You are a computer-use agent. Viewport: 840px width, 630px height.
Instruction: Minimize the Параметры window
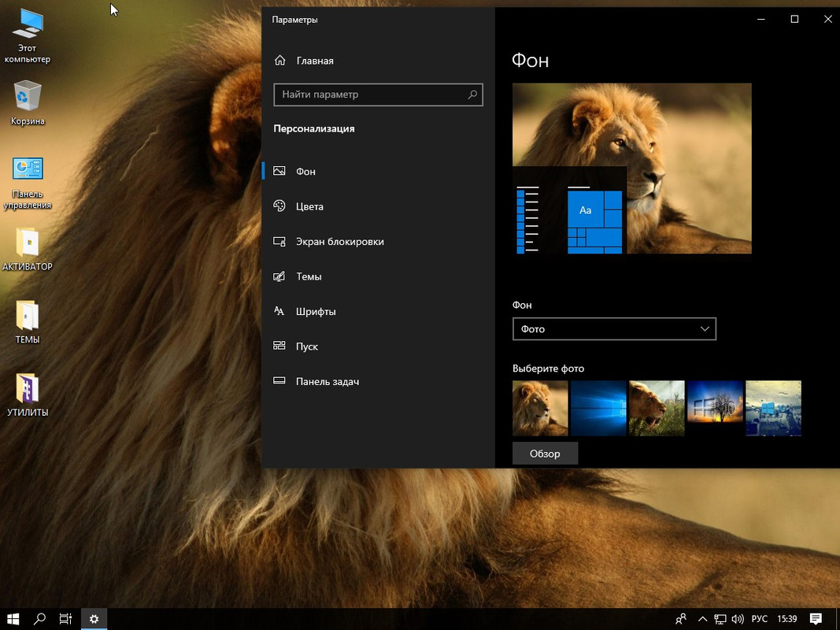(x=761, y=19)
